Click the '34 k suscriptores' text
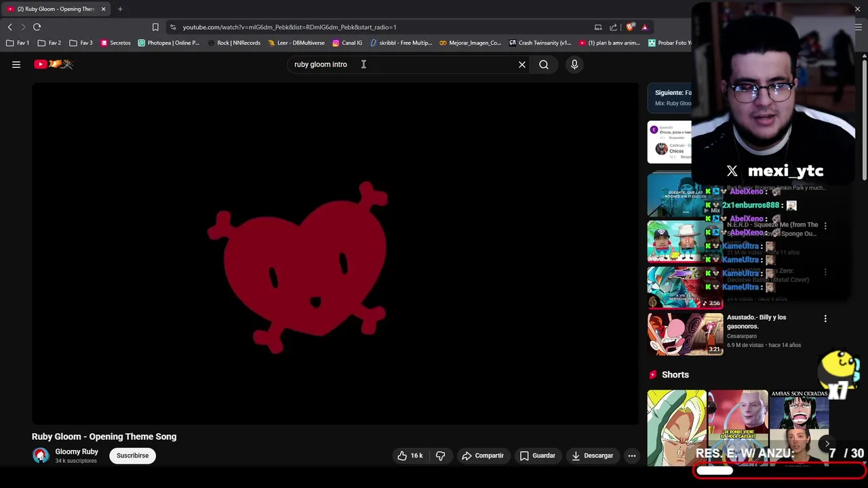This screenshot has width=868, height=488. (x=76, y=461)
